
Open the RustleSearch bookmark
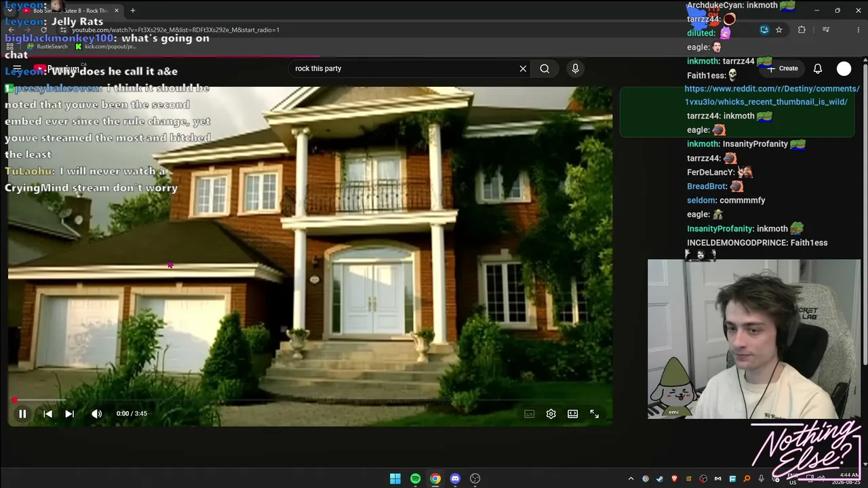(x=47, y=47)
